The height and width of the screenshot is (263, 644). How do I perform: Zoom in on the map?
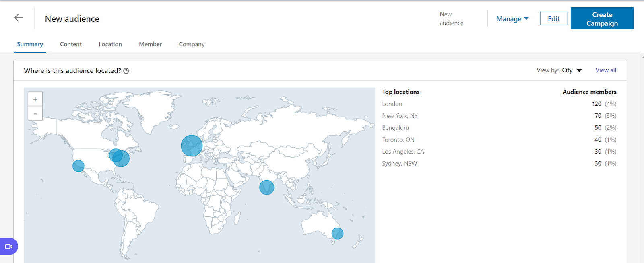[x=35, y=99]
